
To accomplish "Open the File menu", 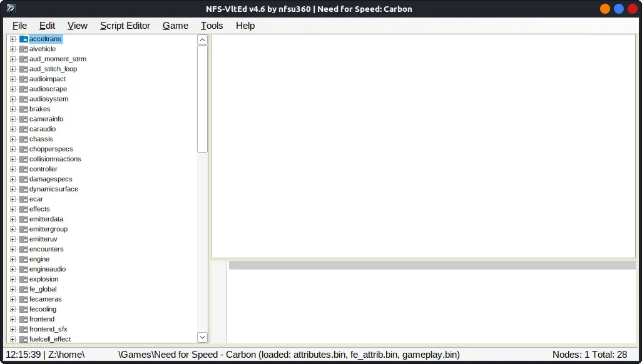I will point(19,26).
